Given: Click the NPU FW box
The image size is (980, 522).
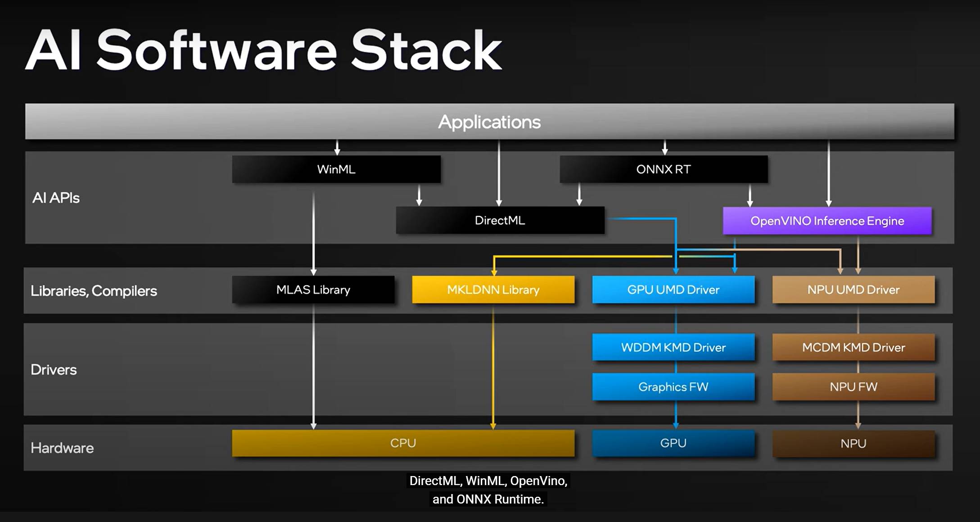Looking at the screenshot, I should coord(854,386).
